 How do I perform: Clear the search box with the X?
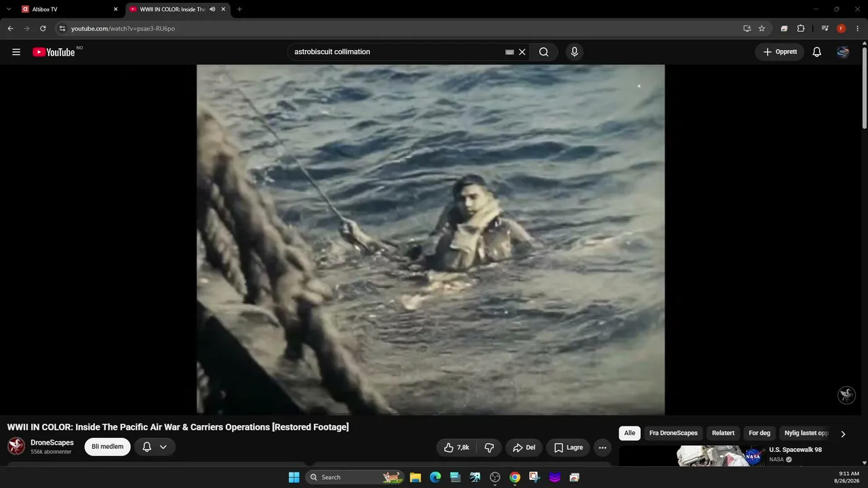(x=522, y=52)
